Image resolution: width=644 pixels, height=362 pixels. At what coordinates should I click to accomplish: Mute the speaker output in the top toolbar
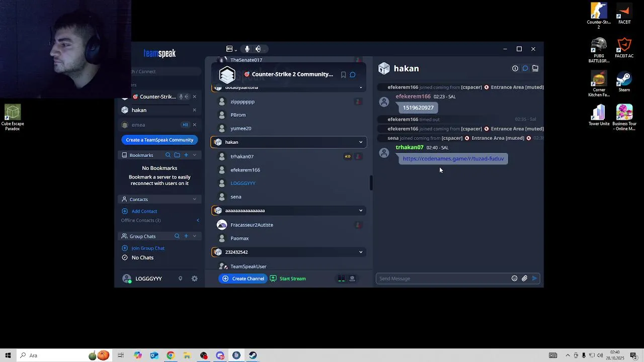[258, 49]
